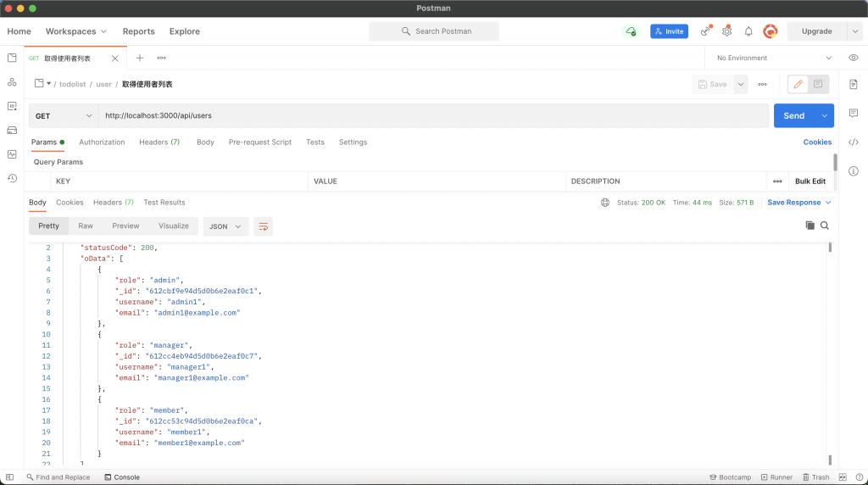
Task: Open the user avatar menu
Action: pos(770,31)
